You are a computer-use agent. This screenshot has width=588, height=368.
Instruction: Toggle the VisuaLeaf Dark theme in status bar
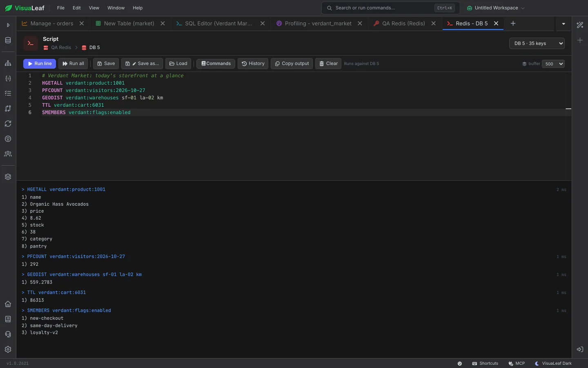coord(553,364)
